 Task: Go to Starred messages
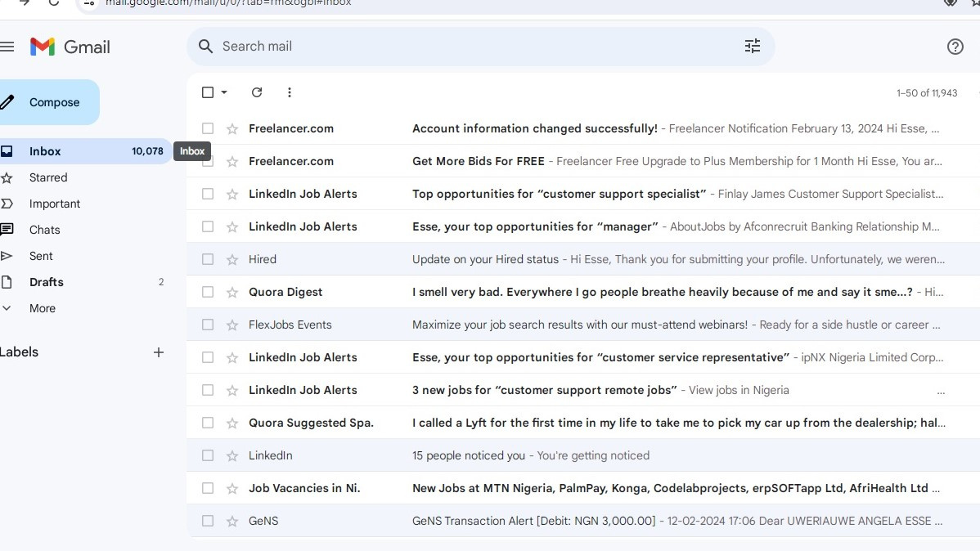(48, 177)
